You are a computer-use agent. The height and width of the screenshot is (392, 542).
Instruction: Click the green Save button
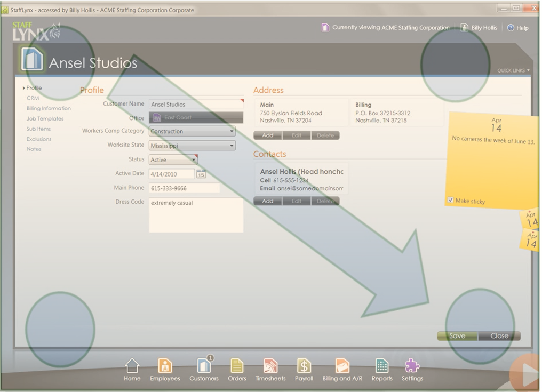pos(457,335)
